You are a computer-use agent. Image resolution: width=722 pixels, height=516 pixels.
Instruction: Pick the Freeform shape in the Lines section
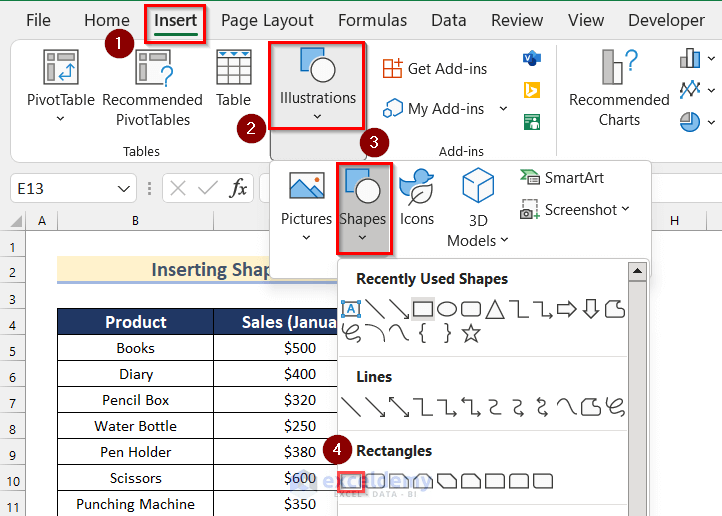(591, 407)
